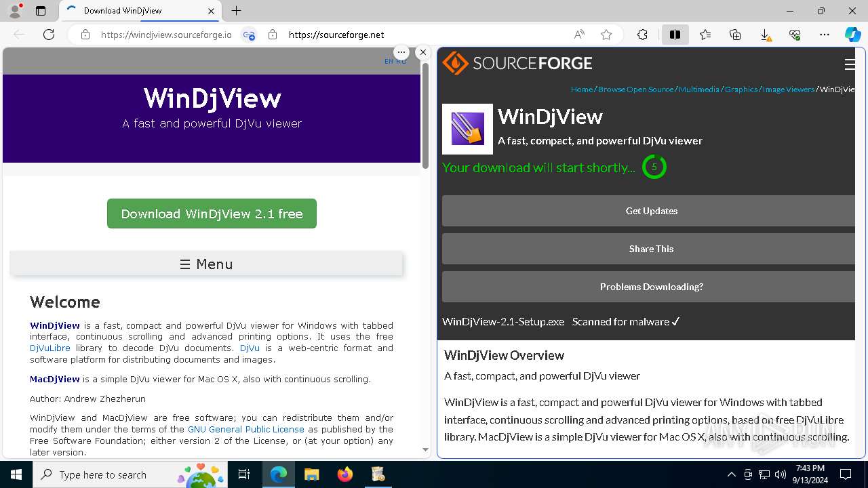
Task: Add this page to favorites star
Action: 606,35
